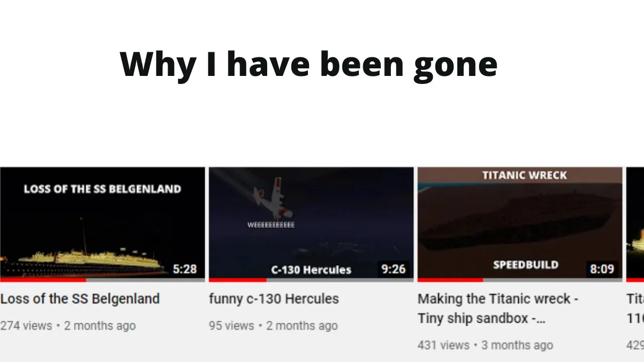Click the red progress bar under C-130 video
This screenshot has width=644, height=362.
(x=237, y=280)
